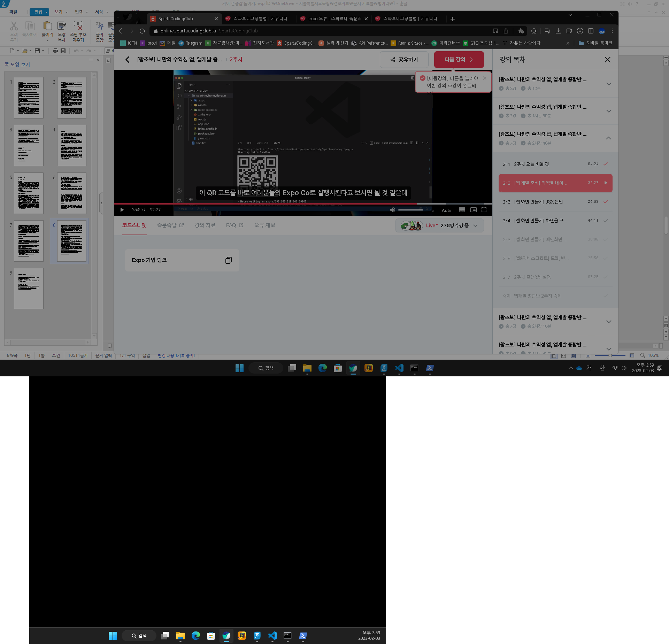The width and height of the screenshot is (669, 644).
Task: Click the open folder icon in Hangul
Action: click(x=24, y=51)
